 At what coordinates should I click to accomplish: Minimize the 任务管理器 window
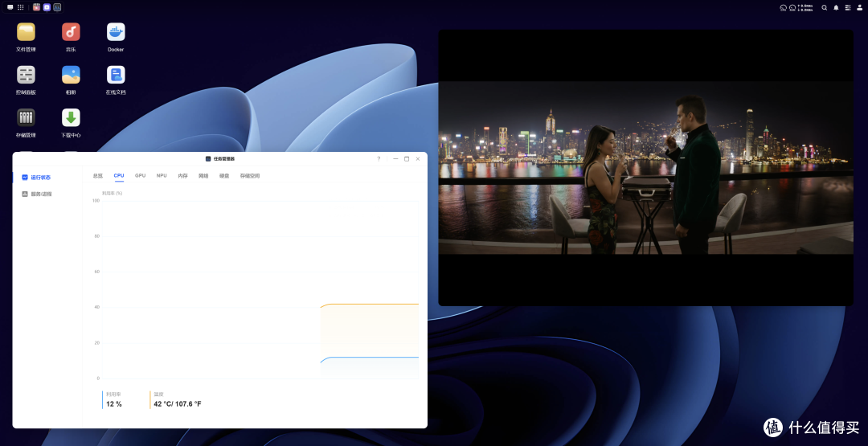click(x=395, y=159)
